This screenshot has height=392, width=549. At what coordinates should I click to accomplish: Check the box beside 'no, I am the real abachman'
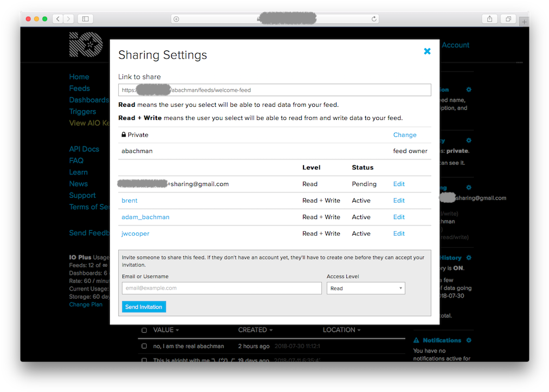[144, 345]
